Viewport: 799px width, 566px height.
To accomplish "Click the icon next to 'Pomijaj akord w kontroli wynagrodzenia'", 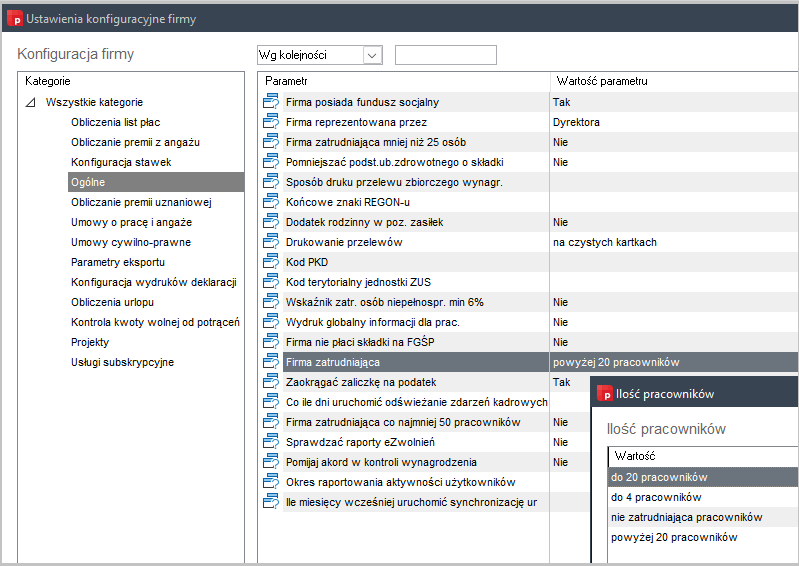I will click(269, 462).
